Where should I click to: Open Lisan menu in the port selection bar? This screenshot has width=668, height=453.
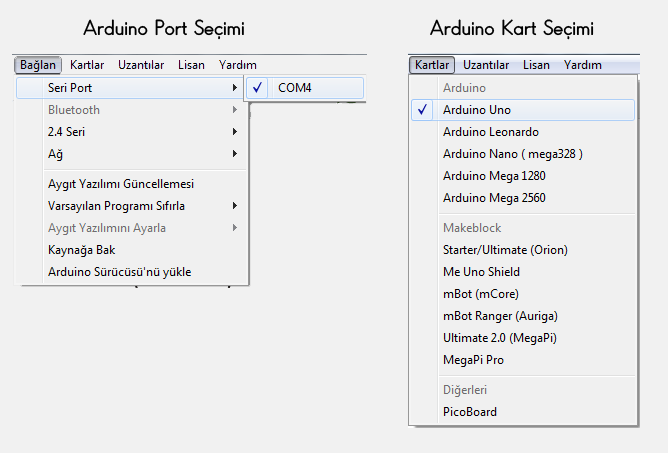coord(191,65)
